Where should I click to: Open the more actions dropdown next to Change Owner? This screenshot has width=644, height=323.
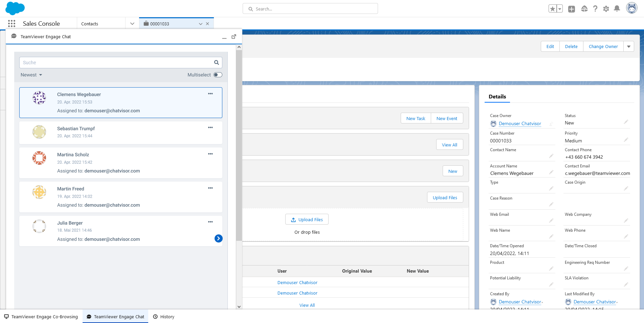pos(628,47)
